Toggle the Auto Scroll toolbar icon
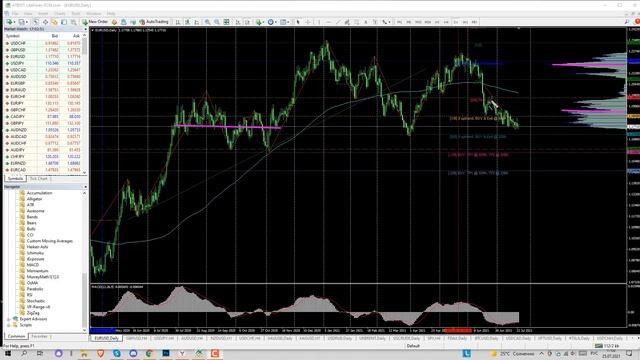Image resolution: width=640 pixels, height=360 pixels. pos(238,22)
